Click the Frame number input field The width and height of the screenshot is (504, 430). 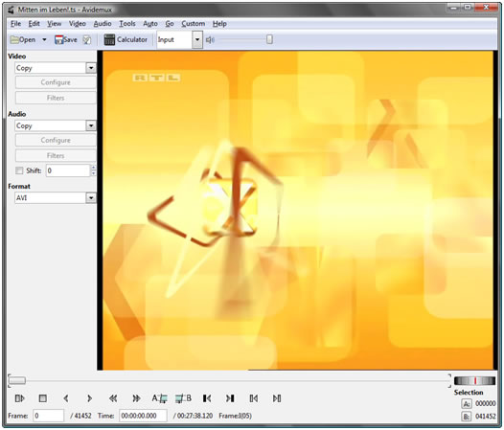[48, 416]
